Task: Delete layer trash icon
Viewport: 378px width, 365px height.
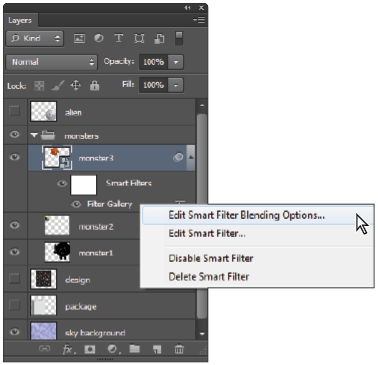Action: pos(179,349)
